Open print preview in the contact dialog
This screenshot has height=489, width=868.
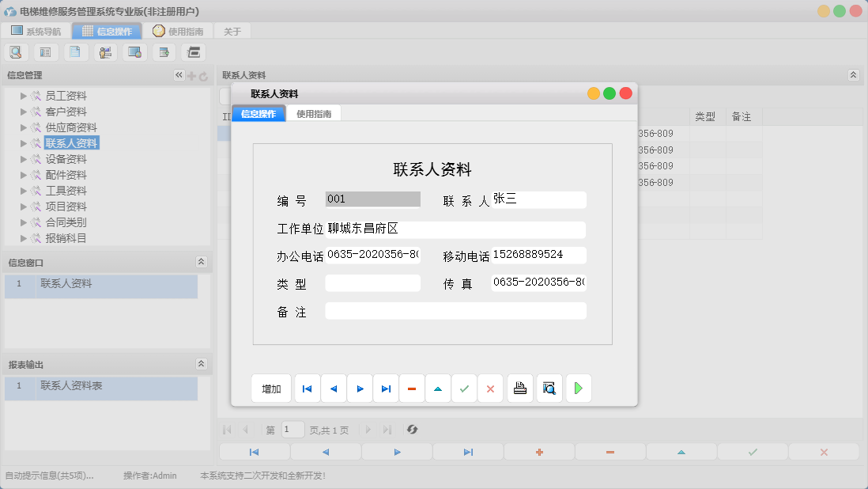click(549, 388)
